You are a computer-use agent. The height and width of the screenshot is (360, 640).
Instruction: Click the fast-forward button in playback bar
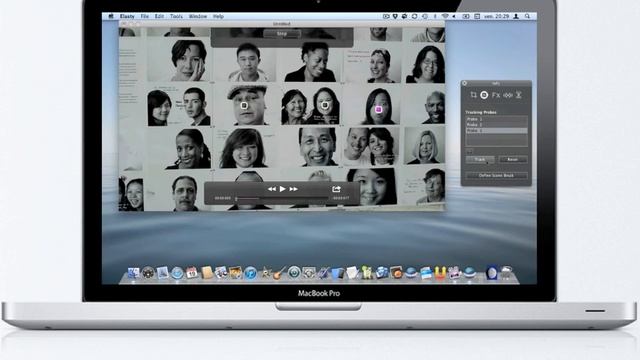pyautogui.click(x=293, y=189)
